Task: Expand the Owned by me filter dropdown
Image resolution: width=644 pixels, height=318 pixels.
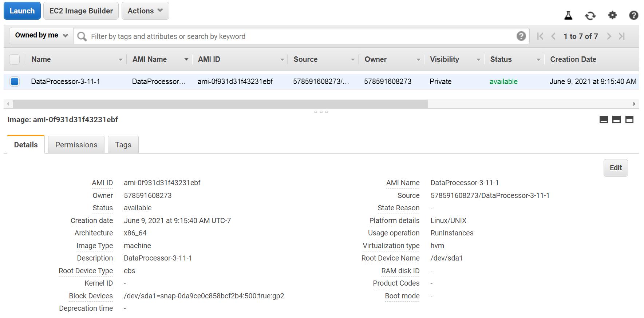Action: tap(41, 35)
